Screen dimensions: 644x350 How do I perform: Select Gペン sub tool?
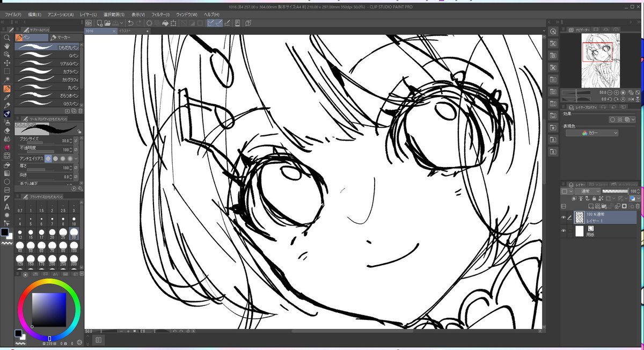48,55
